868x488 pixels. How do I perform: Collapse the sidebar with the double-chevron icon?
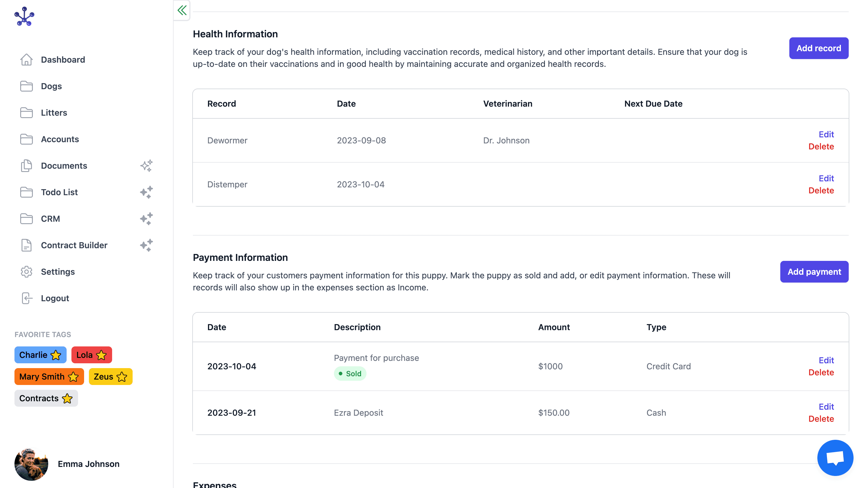(x=182, y=11)
